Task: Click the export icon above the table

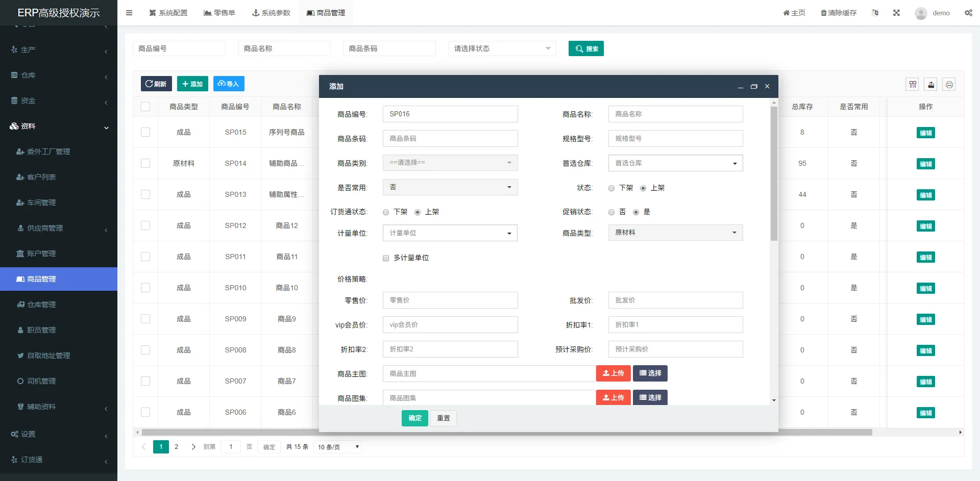Action: click(930, 84)
